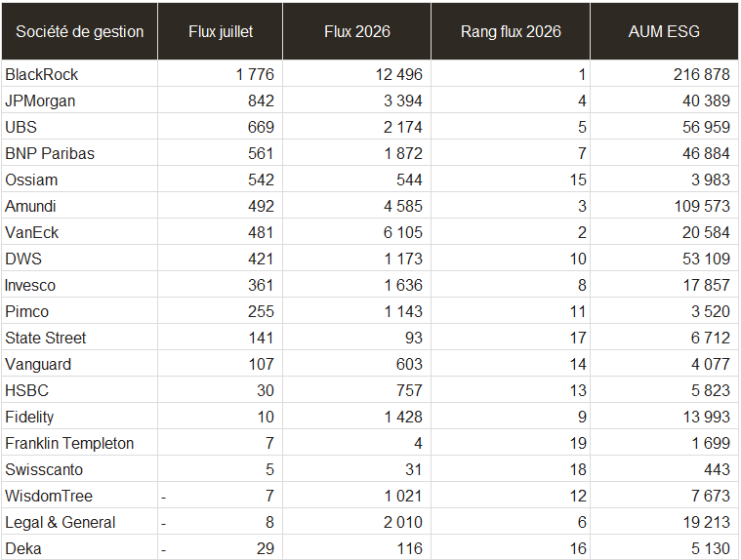This screenshot has height=560, width=741.
Task: Select Legal & General's Flux 2026 value 2 010
Action: [402, 523]
